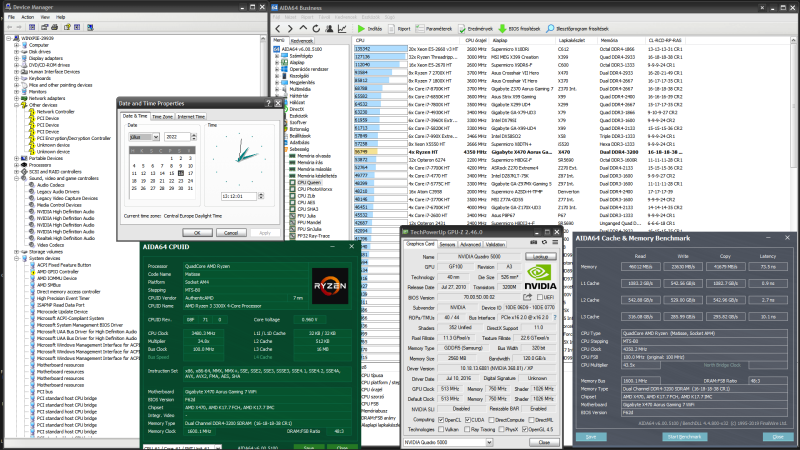The width and height of the screenshot is (800, 450).
Task: Click OK in Date and Time Properties
Action: [x=197, y=233]
